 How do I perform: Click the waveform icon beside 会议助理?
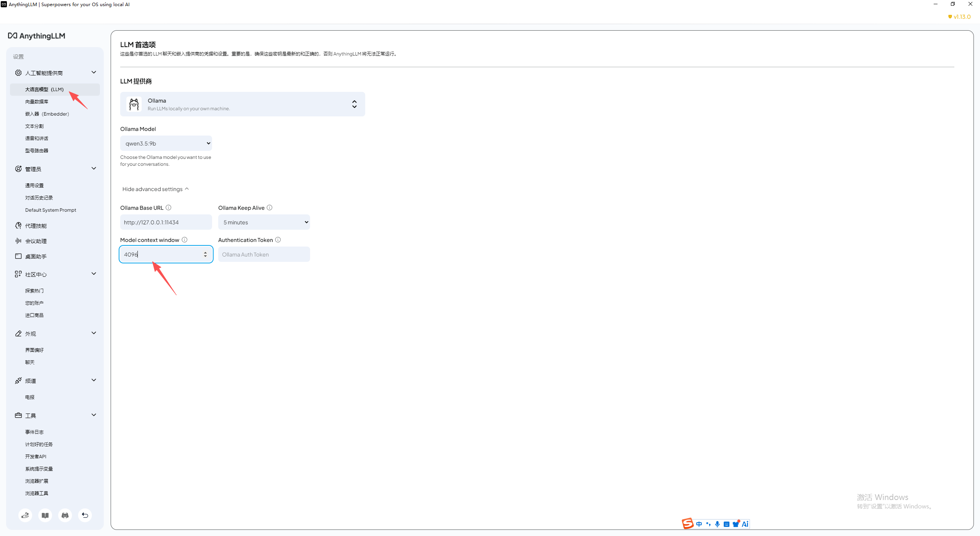18,241
